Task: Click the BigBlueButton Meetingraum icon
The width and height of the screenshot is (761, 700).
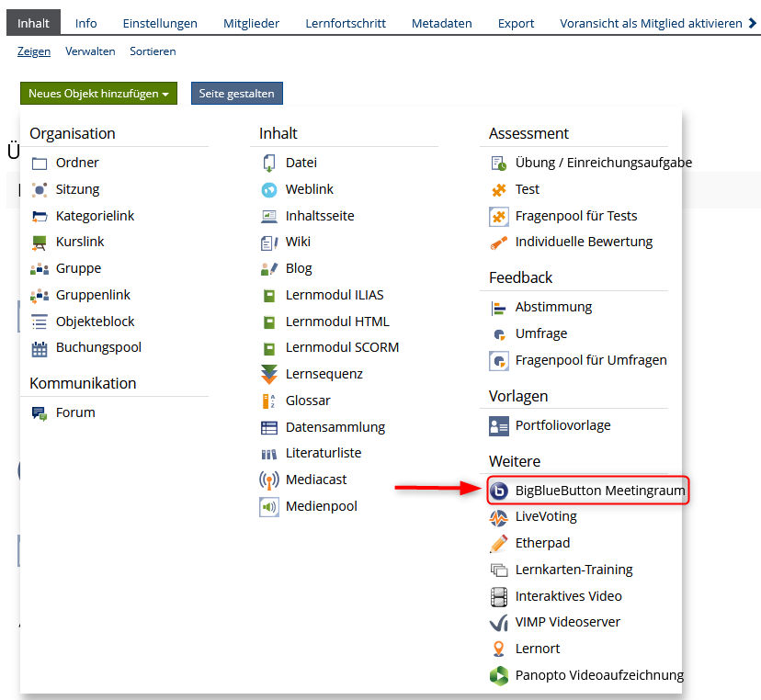Action: pyautogui.click(x=499, y=491)
